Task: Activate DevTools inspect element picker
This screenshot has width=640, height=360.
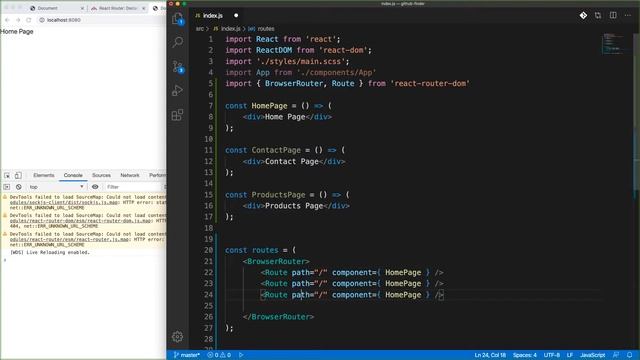Action: (7, 176)
